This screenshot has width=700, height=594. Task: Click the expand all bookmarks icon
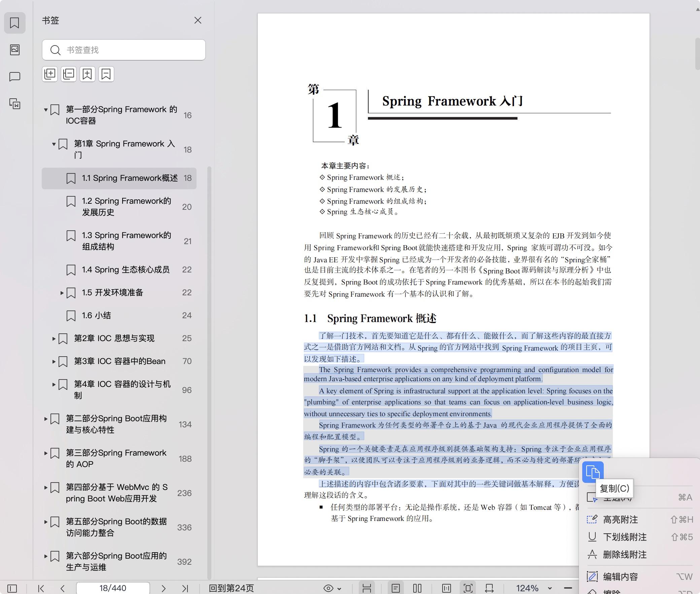[50, 74]
